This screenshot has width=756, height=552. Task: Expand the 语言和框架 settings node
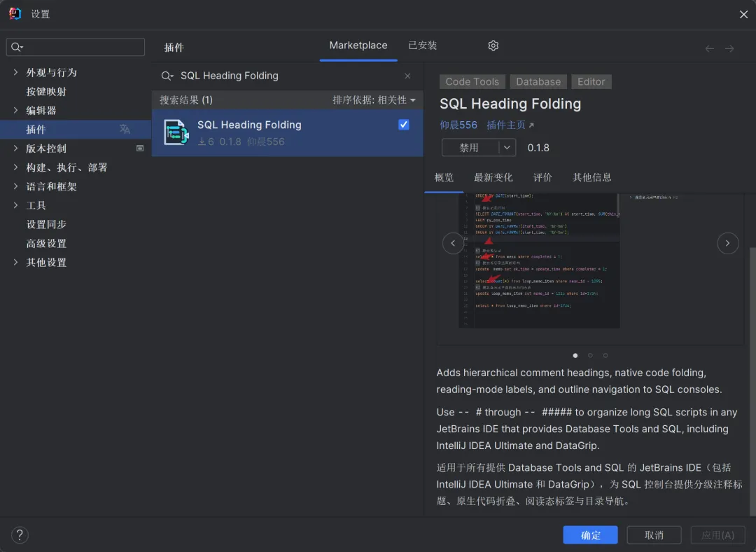(x=15, y=186)
